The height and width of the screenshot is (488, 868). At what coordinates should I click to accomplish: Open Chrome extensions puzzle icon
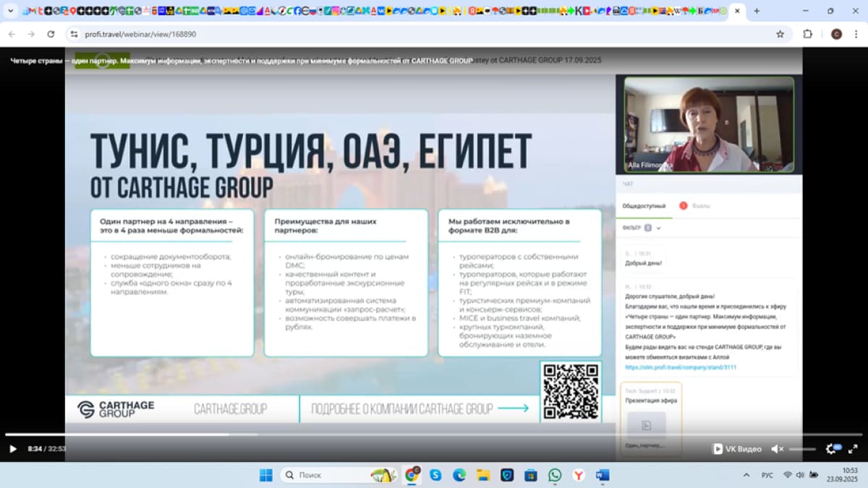808,34
